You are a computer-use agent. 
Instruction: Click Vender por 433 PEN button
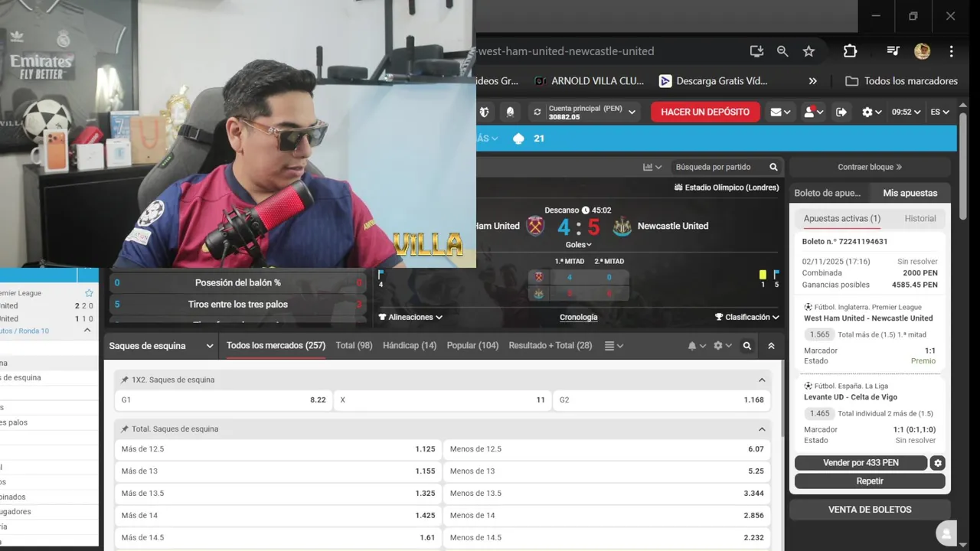[861, 463]
